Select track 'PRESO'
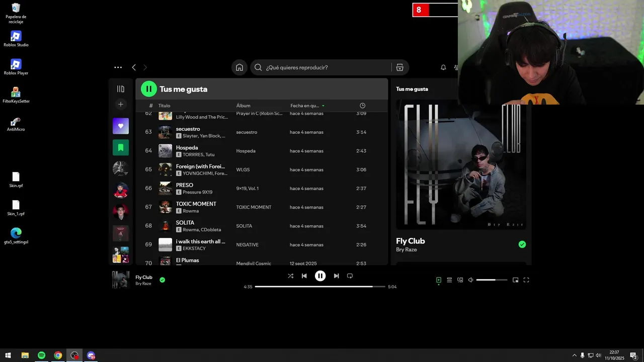This screenshot has height=362, width=644. pyautogui.click(x=185, y=185)
